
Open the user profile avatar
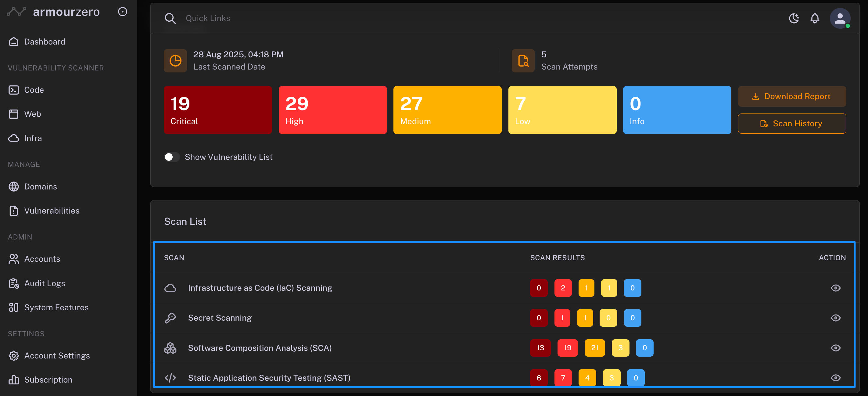tap(839, 18)
